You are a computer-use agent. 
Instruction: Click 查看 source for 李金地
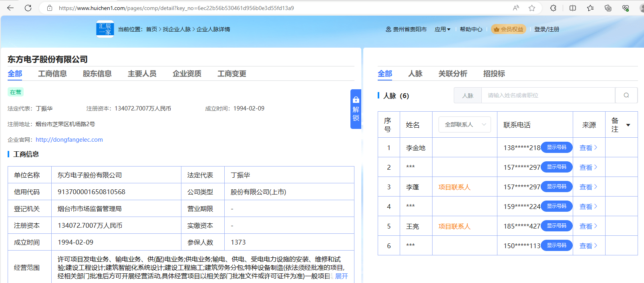pos(588,148)
